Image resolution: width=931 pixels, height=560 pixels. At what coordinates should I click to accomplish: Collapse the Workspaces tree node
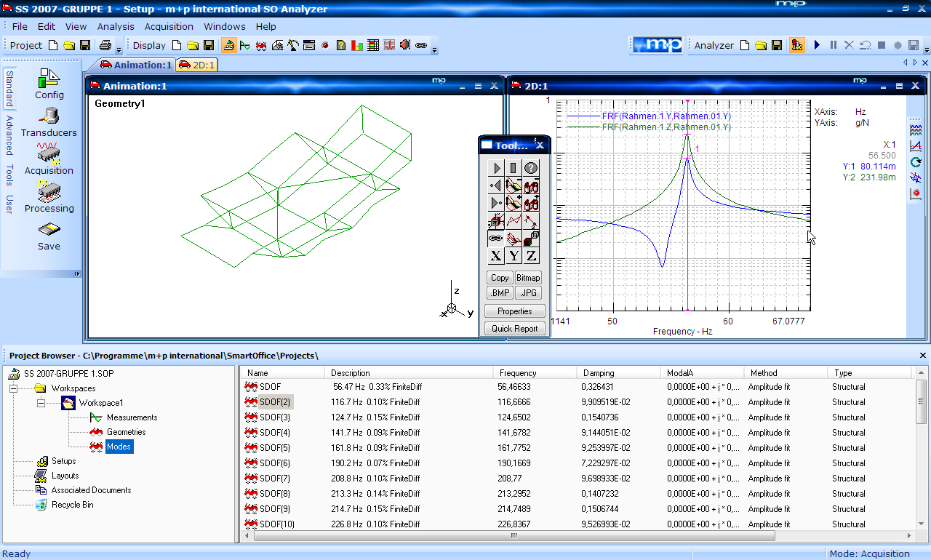(15, 388)
